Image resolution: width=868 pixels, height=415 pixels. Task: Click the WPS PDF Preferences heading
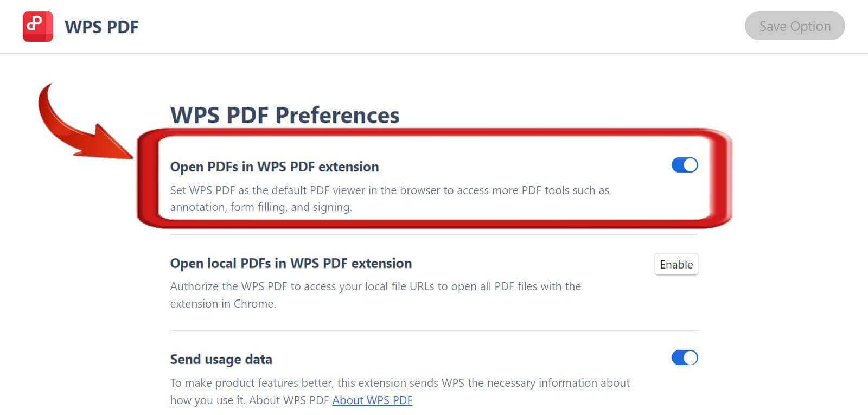pyautogui.click(x=284, y=115)
